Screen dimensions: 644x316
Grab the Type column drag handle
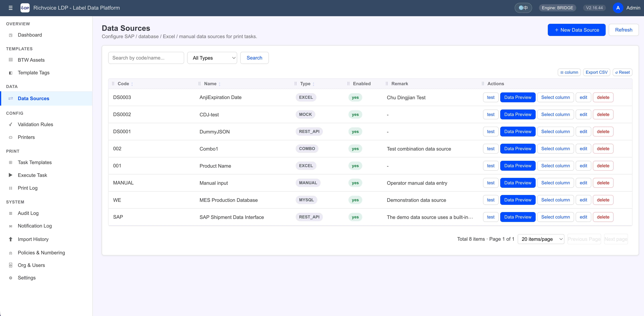296,84
